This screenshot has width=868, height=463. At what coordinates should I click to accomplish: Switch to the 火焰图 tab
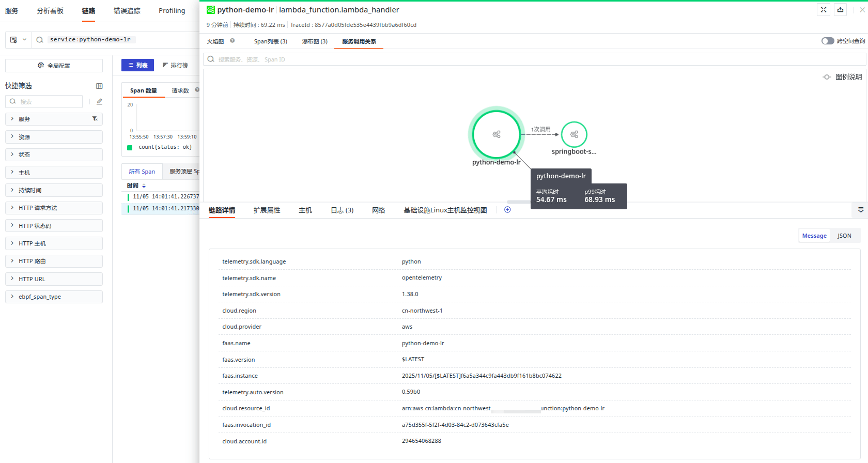tap(215, 41)
